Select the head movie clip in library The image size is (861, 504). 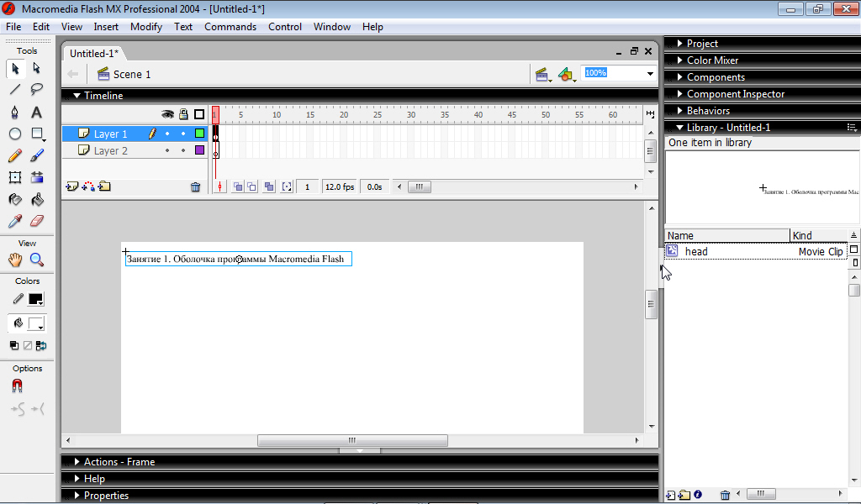click(x=756, y=251)
